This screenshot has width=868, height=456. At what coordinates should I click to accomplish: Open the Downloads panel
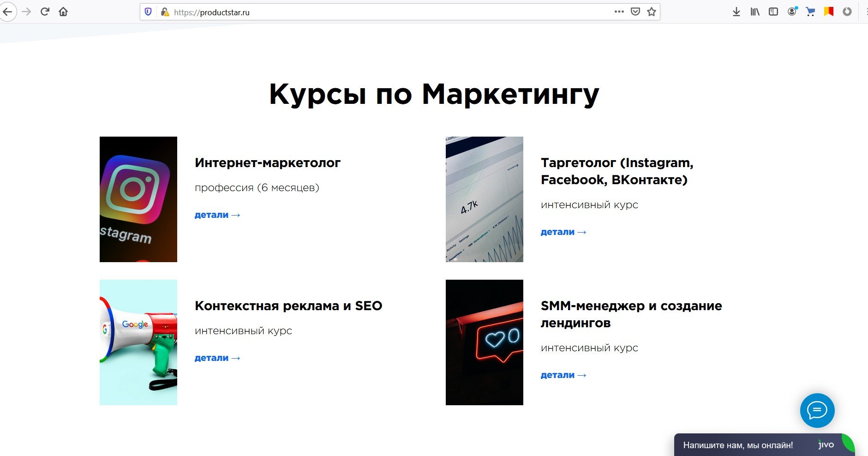(736, 12)
